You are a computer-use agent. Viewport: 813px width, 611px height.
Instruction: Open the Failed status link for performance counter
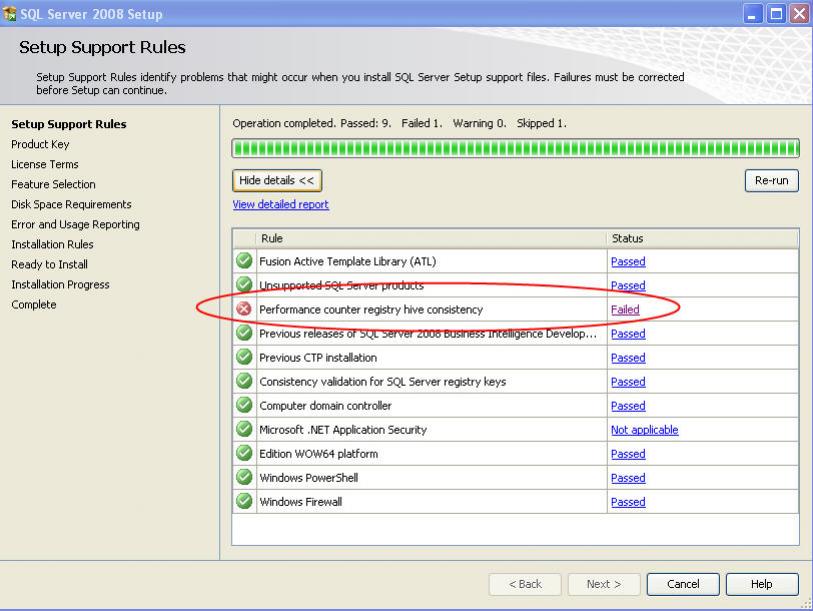625,310
